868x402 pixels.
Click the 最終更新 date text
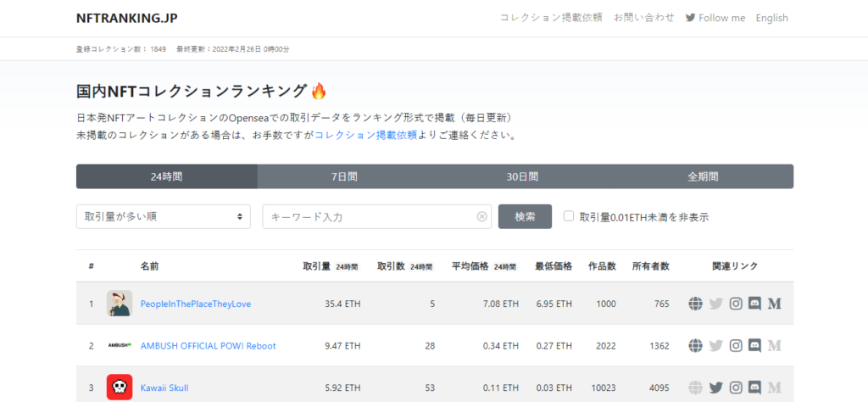(233, 49)
